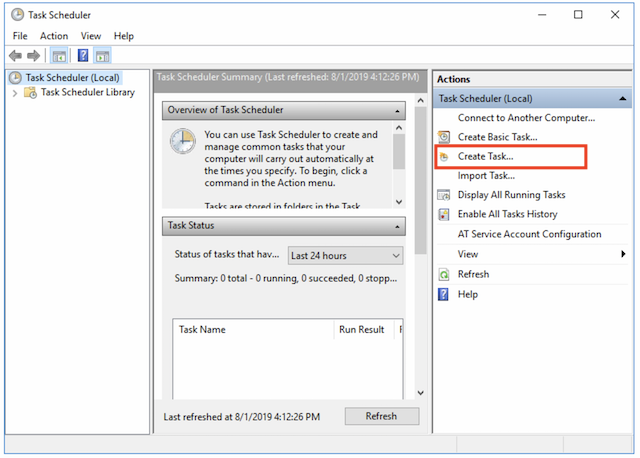Viewport: 640px width, 458px height.
Task: Click summary pane scrollbar up arrow
Action: (420, 100)
